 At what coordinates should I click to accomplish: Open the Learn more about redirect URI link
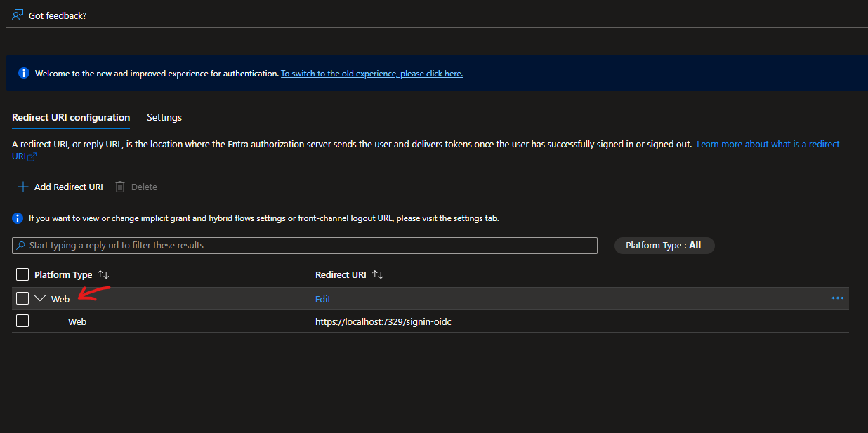point(768,144)
